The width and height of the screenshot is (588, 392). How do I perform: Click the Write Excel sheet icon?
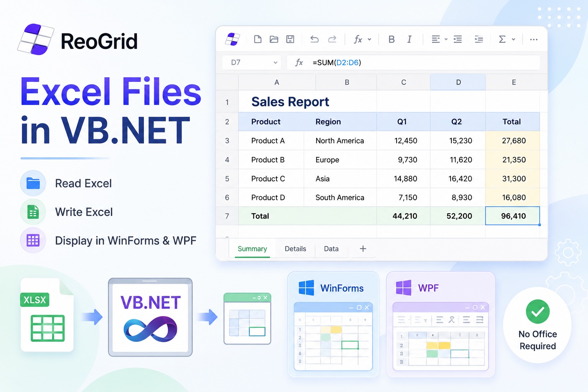(33, 212)
